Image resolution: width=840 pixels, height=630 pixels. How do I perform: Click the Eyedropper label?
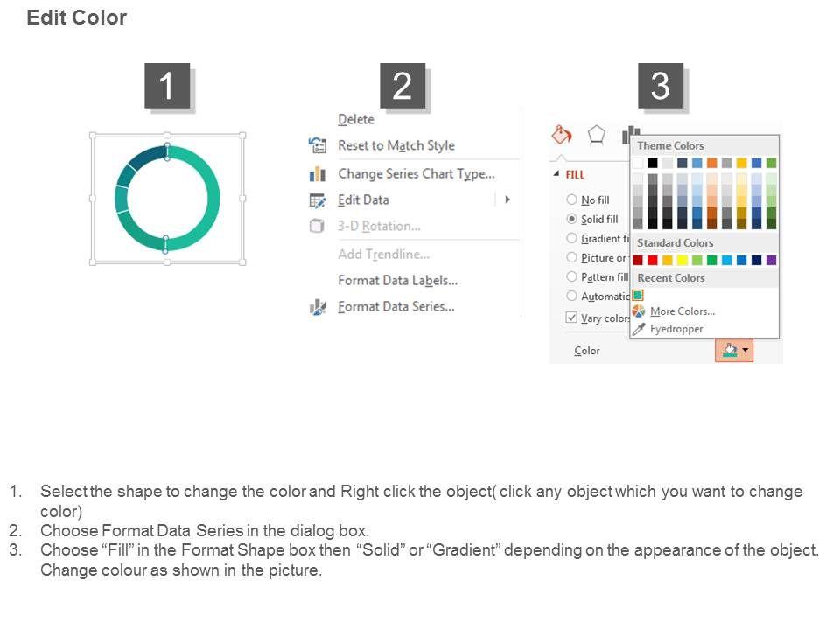click(676, 329)
